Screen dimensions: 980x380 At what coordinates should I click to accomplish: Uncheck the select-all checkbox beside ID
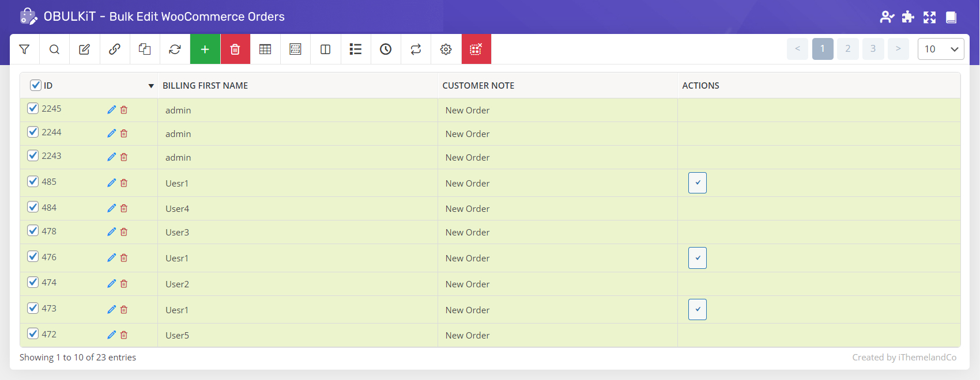36,85
